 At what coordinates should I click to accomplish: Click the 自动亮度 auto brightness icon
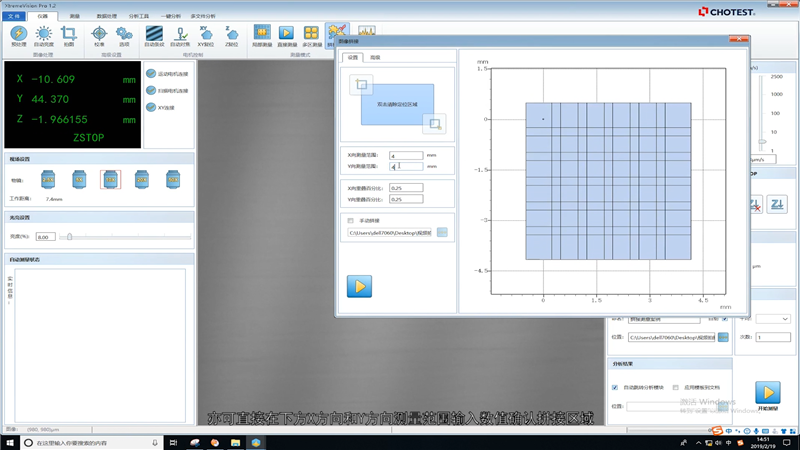[x=43, y=34]
